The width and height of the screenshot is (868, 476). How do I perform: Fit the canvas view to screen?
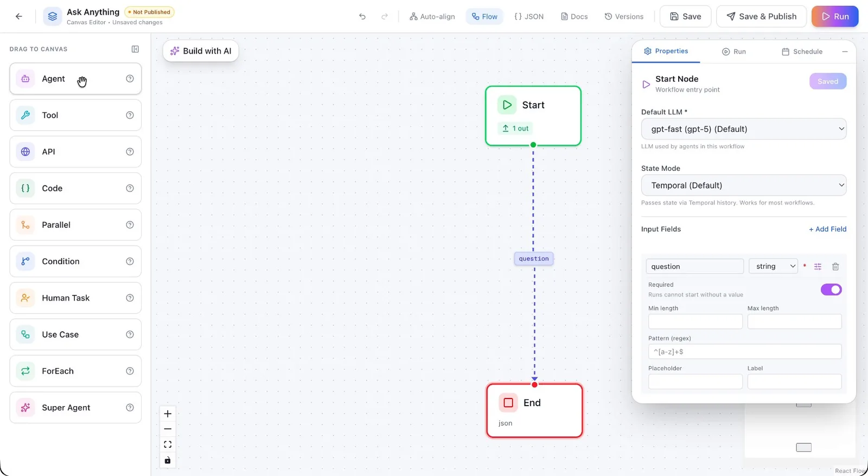click(168, 445)
